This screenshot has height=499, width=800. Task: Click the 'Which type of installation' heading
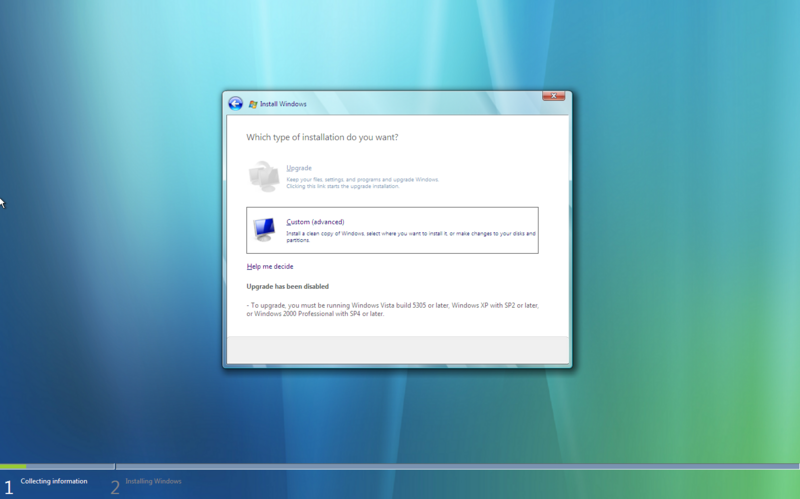[x=329, y=137]
